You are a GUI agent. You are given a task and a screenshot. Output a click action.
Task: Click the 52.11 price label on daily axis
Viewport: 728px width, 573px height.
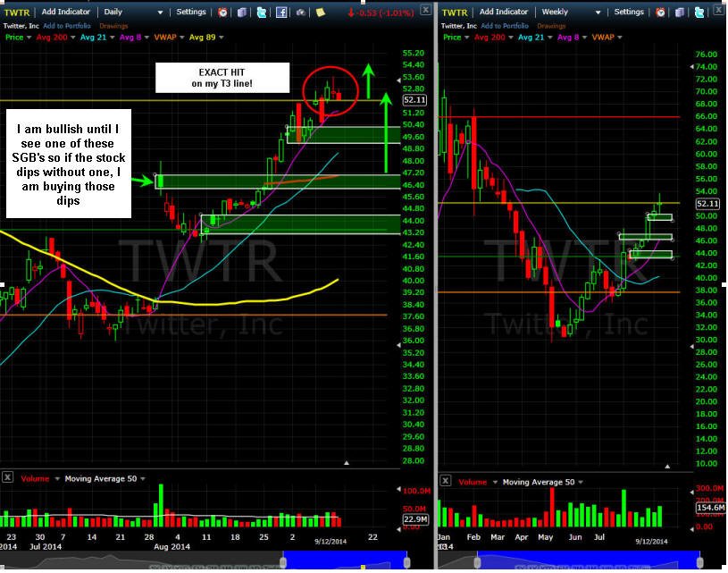tap(414, 100)
